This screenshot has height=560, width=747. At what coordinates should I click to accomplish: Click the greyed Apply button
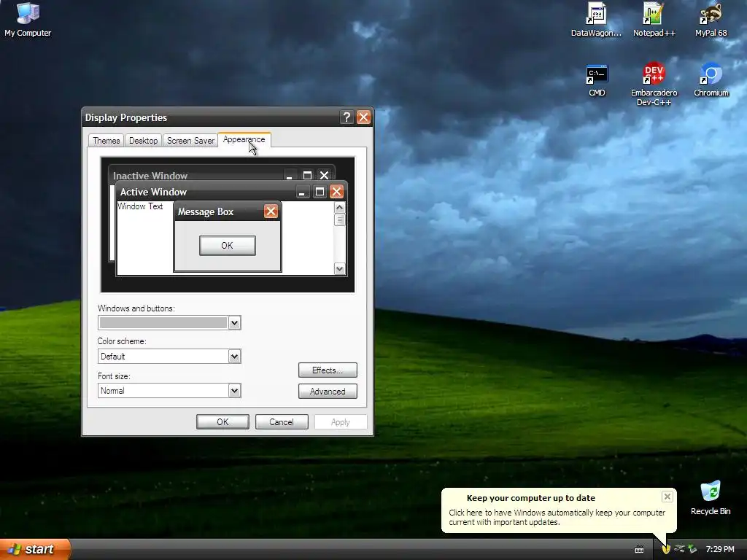click(x=341, y=422)
